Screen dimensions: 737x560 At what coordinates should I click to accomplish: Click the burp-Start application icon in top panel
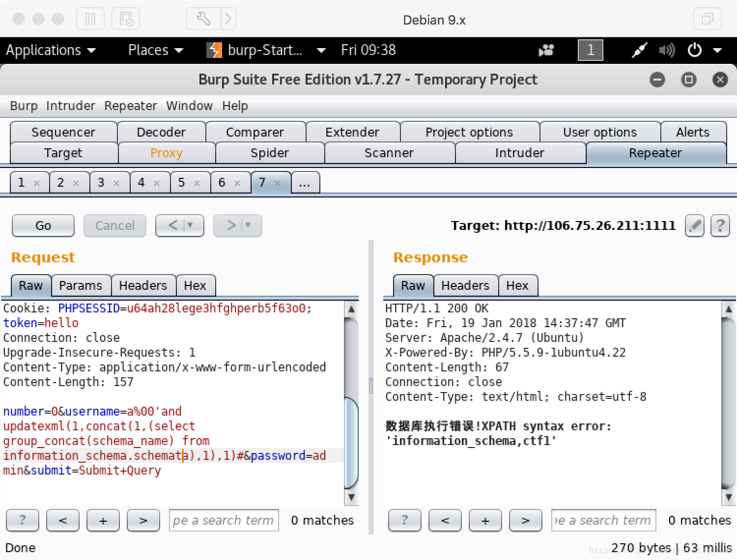(x=214, y=50)
